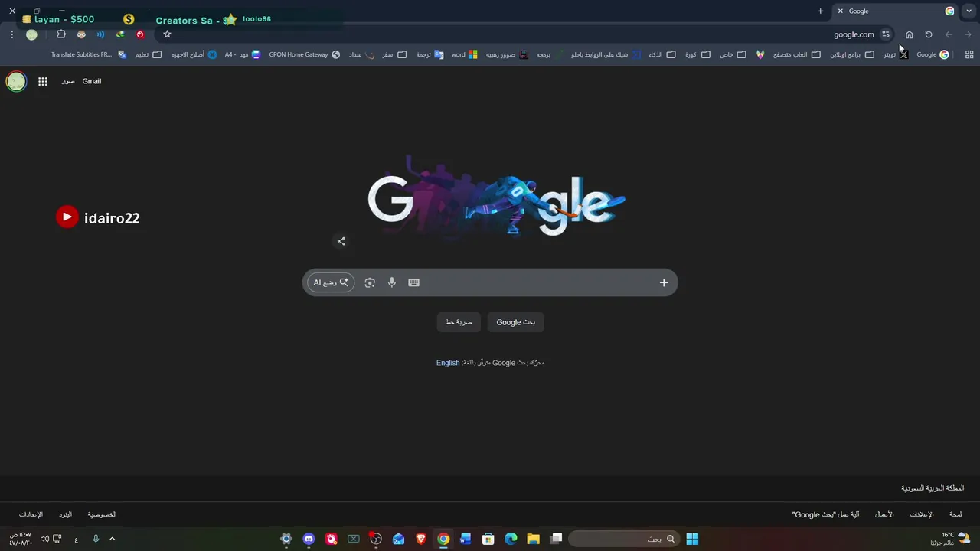Image resolution: width=980 pixels, height=551 pixels.
Task: Search by image with Lens icon
Action: (x=370, y=282)
